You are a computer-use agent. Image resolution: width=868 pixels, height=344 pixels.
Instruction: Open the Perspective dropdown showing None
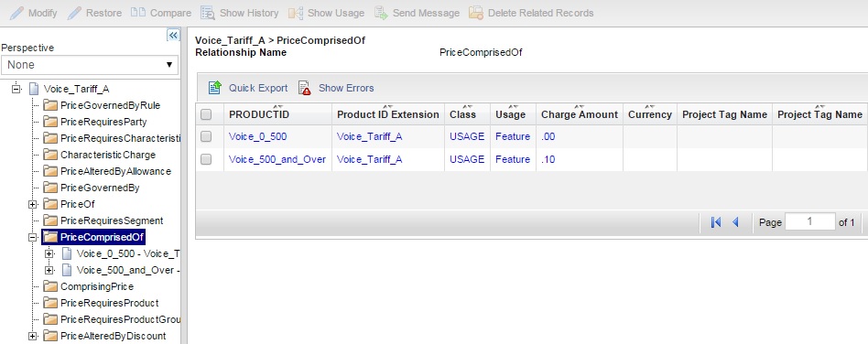click(90, 65)
